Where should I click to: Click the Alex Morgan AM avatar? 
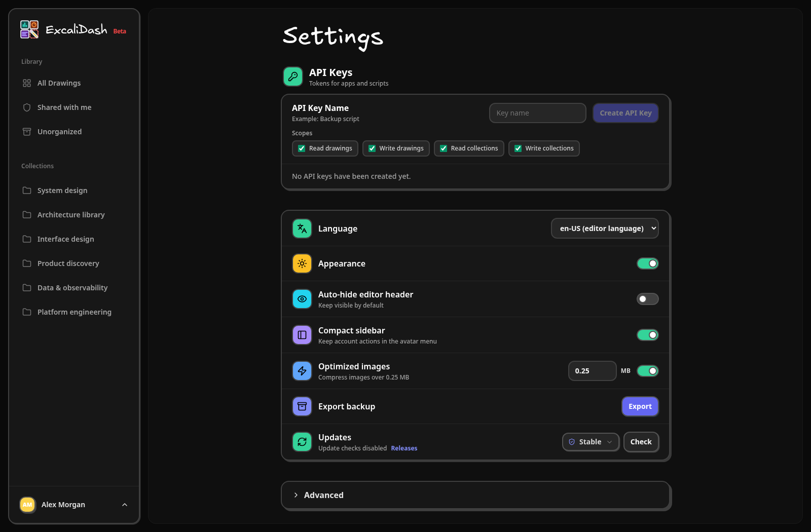(x=27, y=505)
